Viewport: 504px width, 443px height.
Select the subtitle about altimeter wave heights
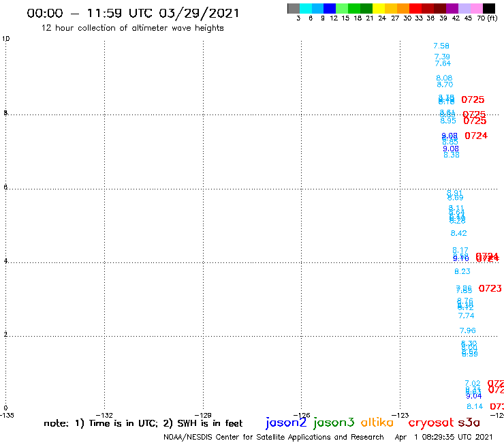pos(132,28)
